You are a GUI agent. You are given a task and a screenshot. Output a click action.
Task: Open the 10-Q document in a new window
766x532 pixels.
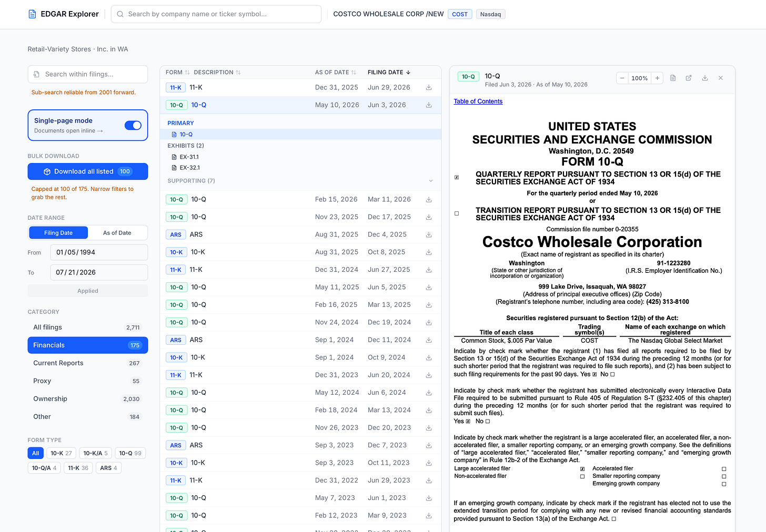tap(689, 78)
